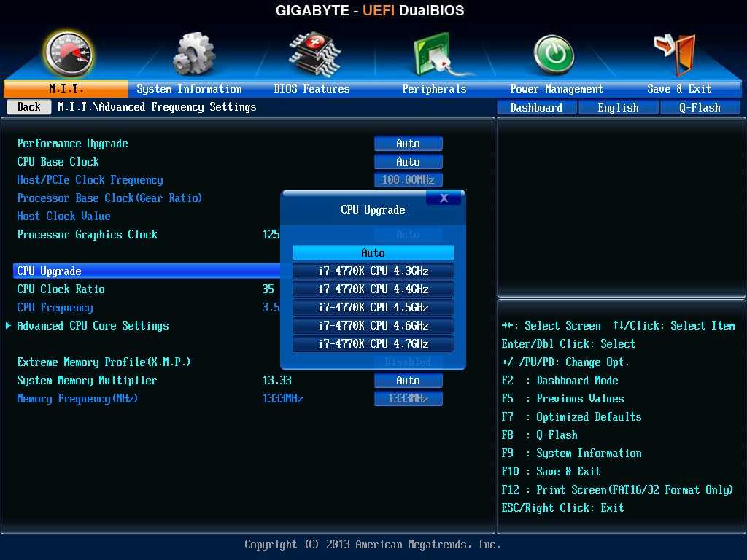The image size is (747, 560).
Task: Switch to the BIOS Features tab
Action: [x=311, y=89]
